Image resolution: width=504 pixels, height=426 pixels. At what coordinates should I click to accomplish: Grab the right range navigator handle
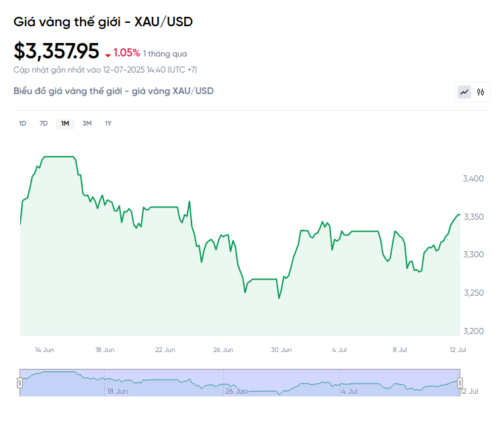[x=460, y=383]
